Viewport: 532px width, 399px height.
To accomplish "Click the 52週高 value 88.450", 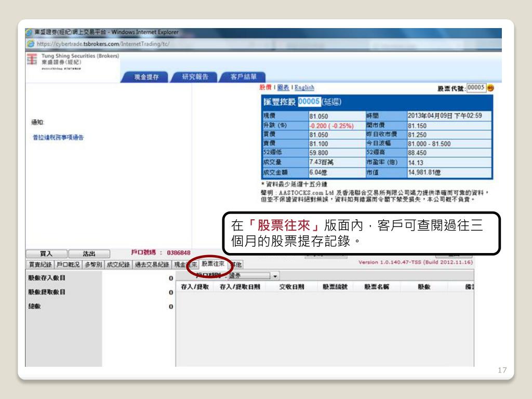I will (x=417, y=153).
